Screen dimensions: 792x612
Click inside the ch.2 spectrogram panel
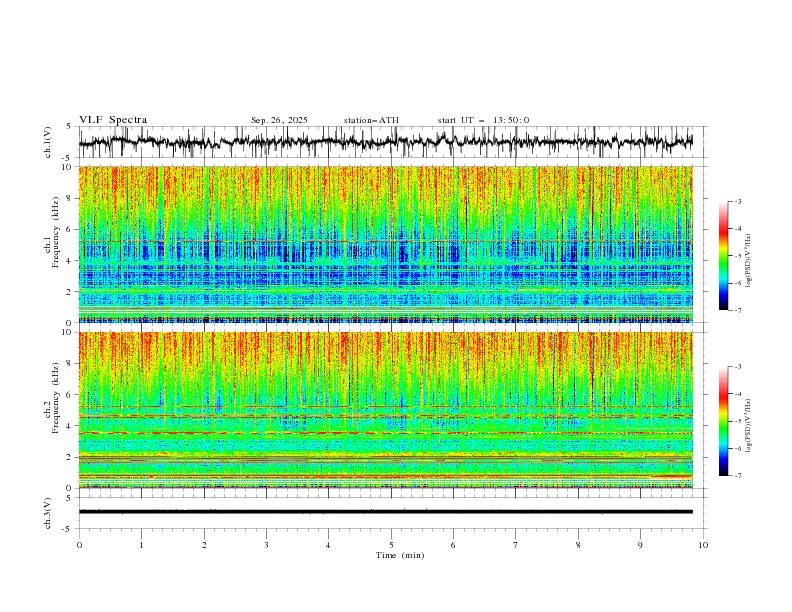pyautogui.click(x=385, y=410)
